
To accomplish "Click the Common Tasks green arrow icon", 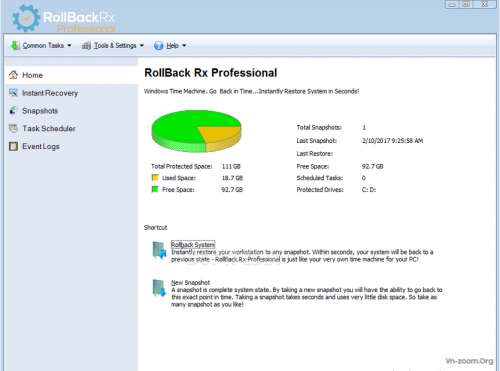I will click(x=15, y=45).
